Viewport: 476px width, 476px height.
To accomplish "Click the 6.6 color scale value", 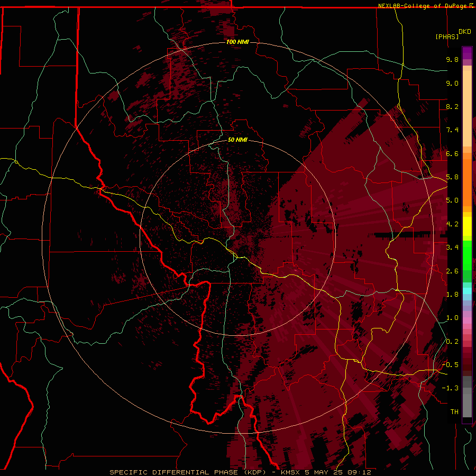I will [x=452, y=153].
